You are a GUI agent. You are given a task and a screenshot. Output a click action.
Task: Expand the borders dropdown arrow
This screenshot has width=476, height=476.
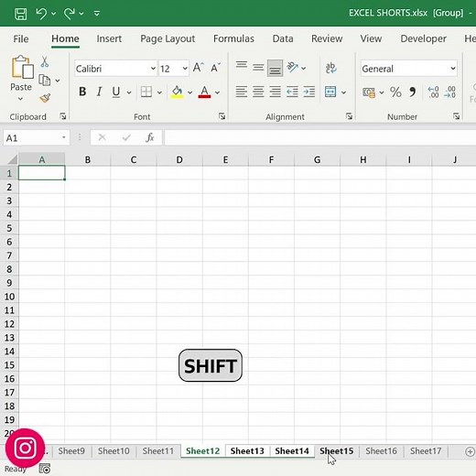[159, 92]
